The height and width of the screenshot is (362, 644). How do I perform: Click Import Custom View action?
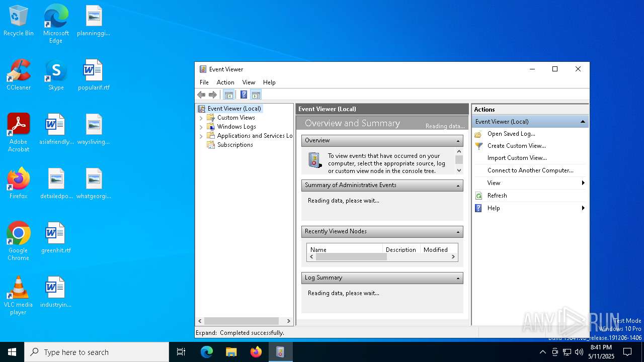517,158
